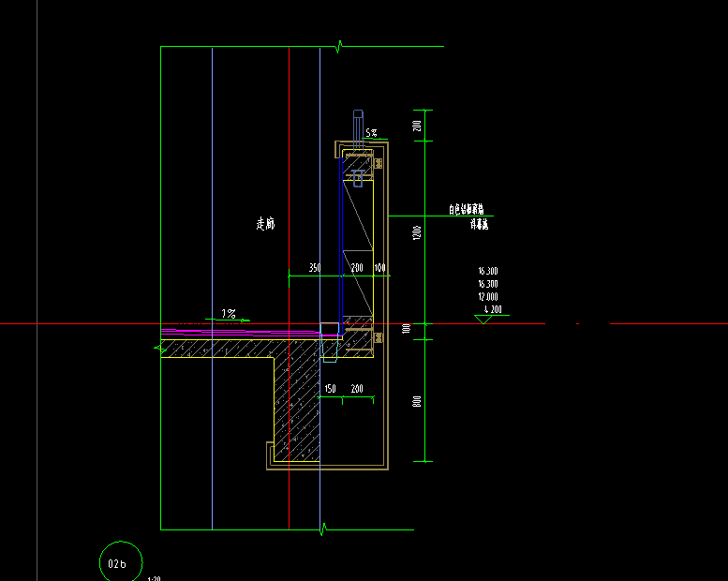Select the elevation marker triangle symbol

coord(483,319)
